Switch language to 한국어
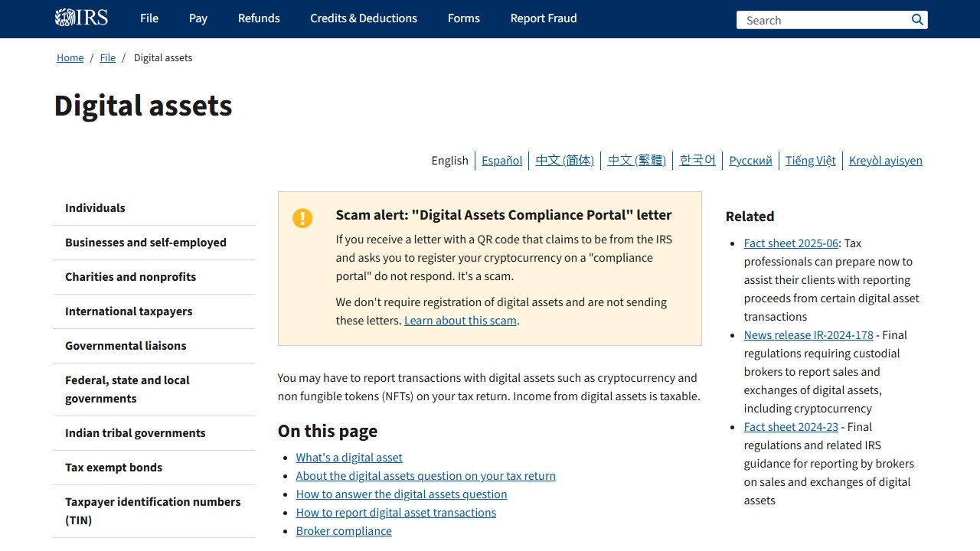The height and width of the screenshot is (551, 980). point(697,160)
